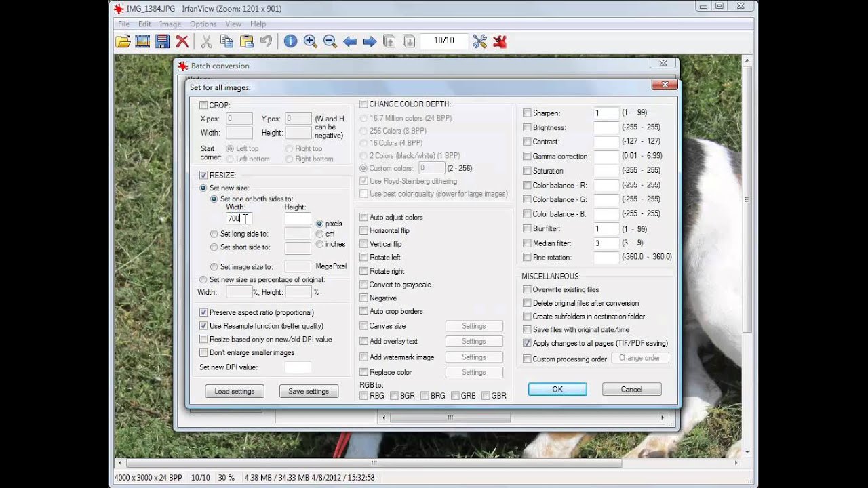This screenshot has height=488, width=868.
Task: Click the Save floppy disk icon
Action: pos(162,41)
